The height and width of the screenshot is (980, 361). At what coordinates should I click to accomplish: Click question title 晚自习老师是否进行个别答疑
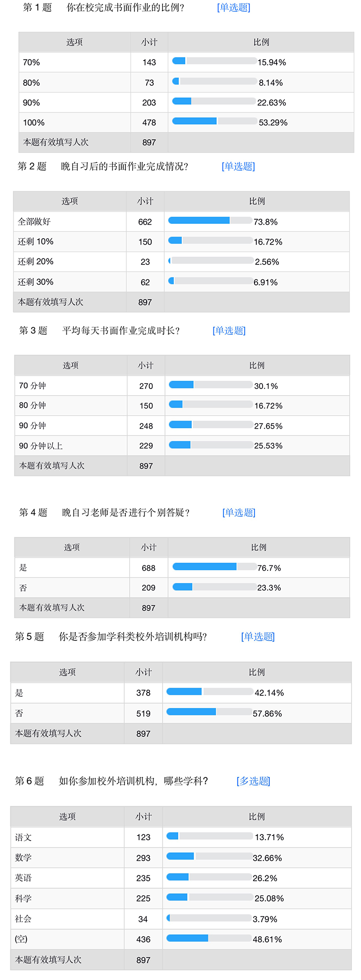coord(126,513)
